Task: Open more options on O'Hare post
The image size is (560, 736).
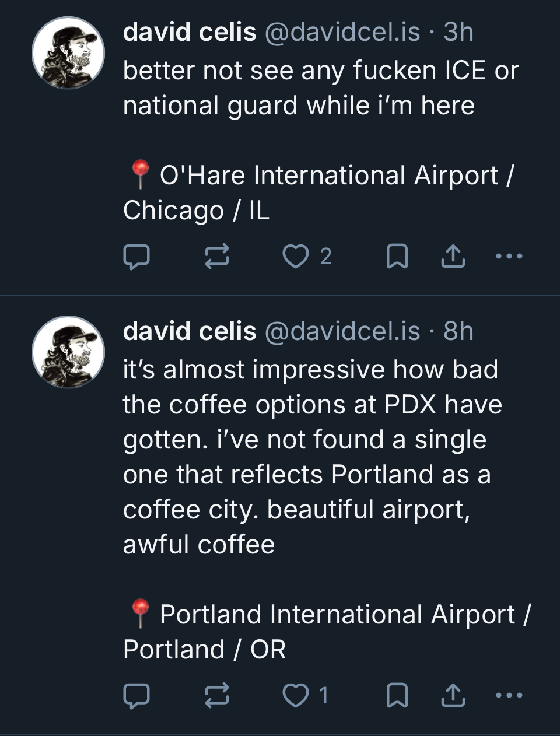Action: [509, 256]
